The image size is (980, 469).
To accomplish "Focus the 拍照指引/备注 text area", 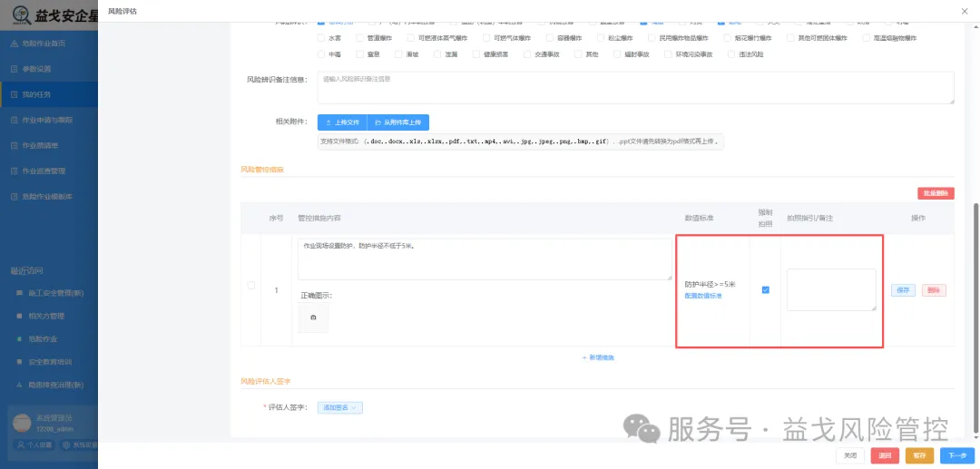I will pos(831,289).
